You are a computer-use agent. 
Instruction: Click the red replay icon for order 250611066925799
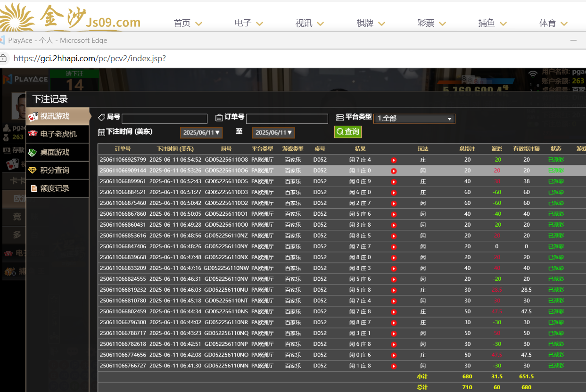click(x=394, y=160)
